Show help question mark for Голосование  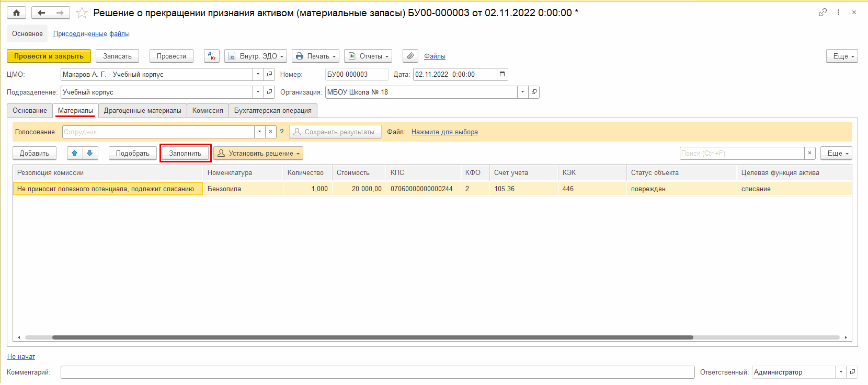(x=281, y=132)
